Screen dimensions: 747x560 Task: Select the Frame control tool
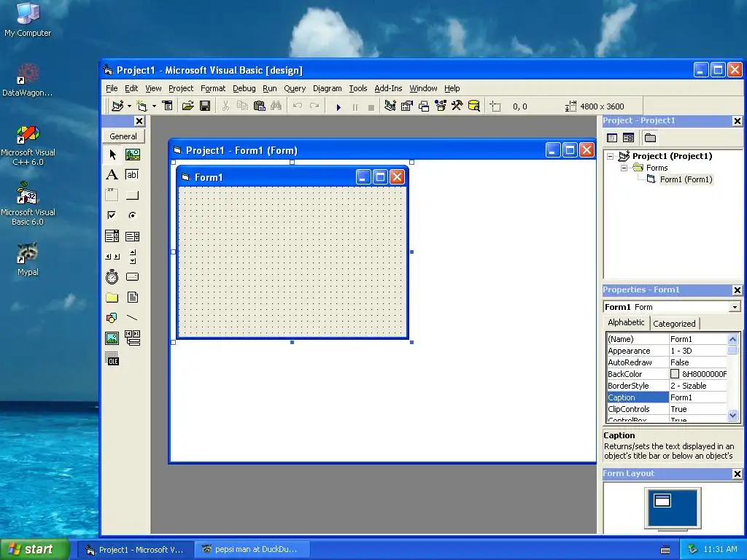point(112,195)
